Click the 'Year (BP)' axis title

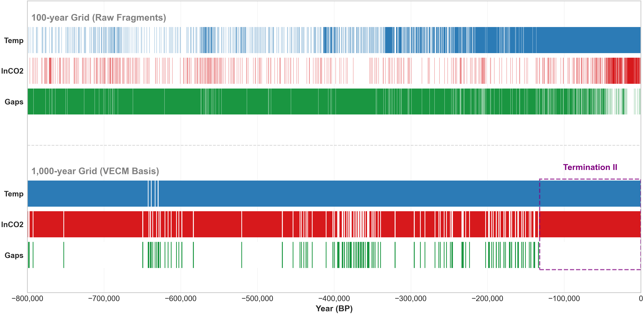point(334,308)
